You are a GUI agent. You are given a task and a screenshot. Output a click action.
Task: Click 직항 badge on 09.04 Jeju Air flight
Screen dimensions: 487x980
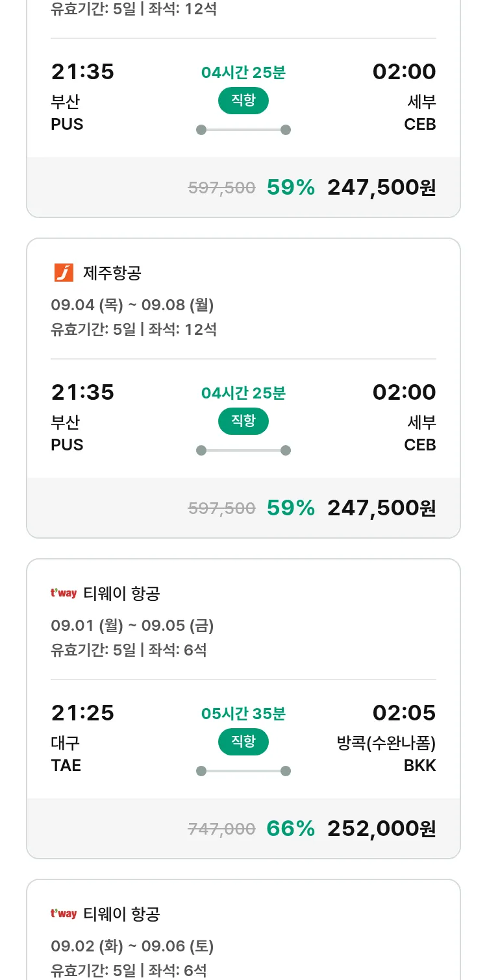[x=243, y=421]
